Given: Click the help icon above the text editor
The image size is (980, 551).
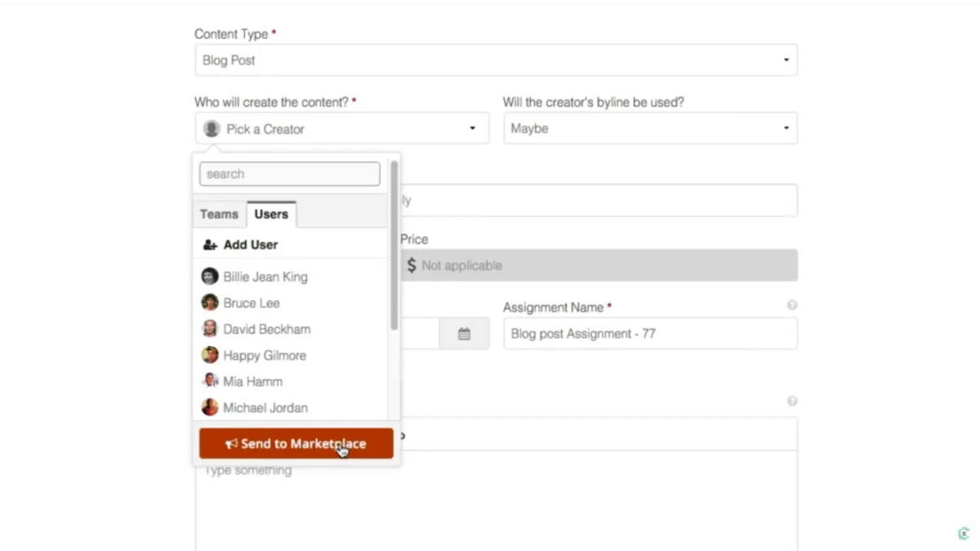Looking at the screenshot, I should tap(792, 402).
